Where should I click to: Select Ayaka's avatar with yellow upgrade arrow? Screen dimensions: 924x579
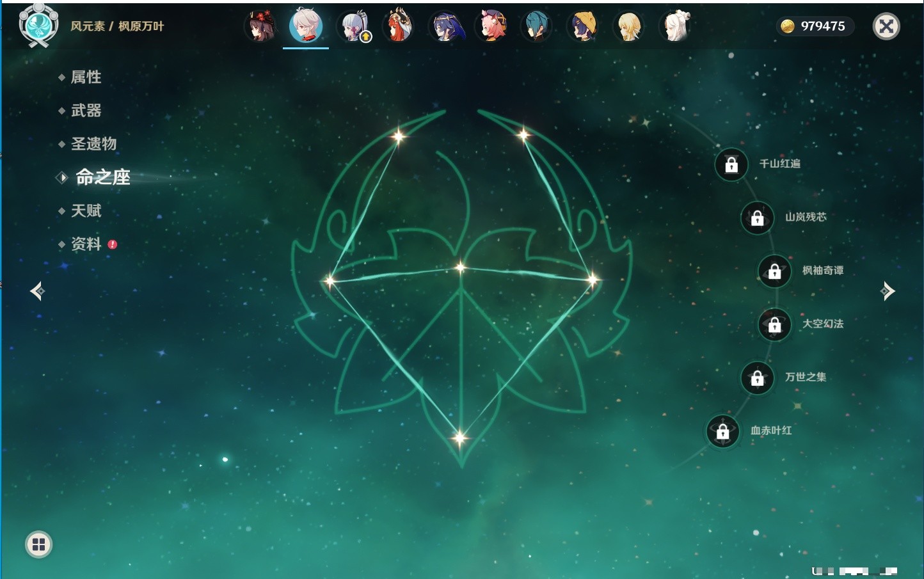pyautogui.click(x=354, y=26)
